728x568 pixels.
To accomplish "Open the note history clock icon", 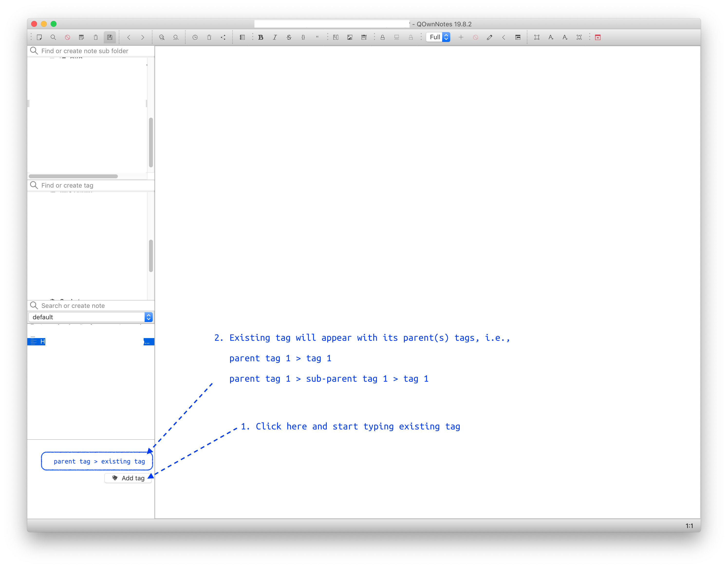I will 195,37.
